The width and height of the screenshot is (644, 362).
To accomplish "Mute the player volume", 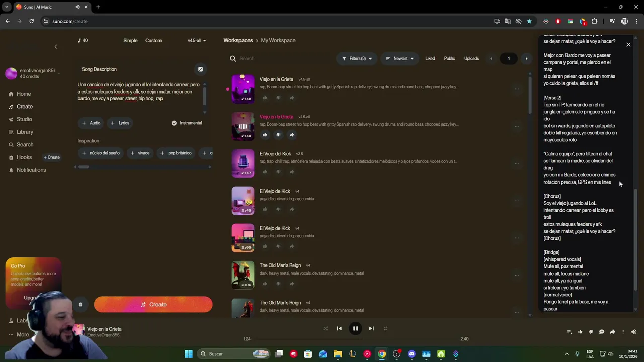I will click(634, 332).
